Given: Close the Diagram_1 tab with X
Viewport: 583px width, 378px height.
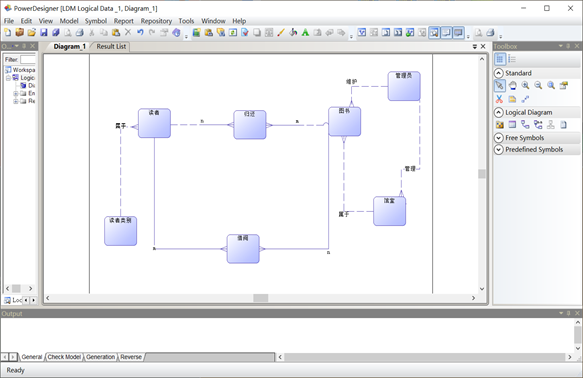Looking at the screenshot, I should point(483,46).
